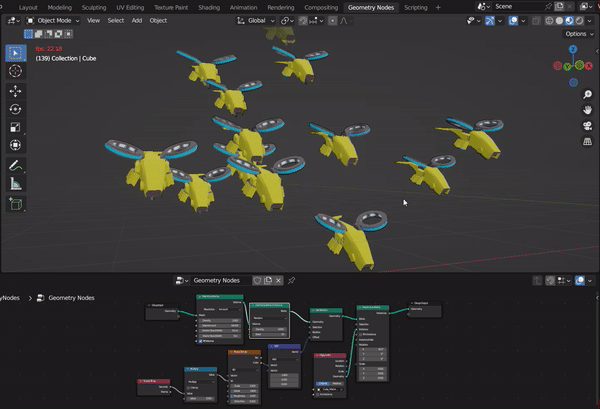
Task: Switch to the Scripting workspace tab
Action: coord(416,7)
